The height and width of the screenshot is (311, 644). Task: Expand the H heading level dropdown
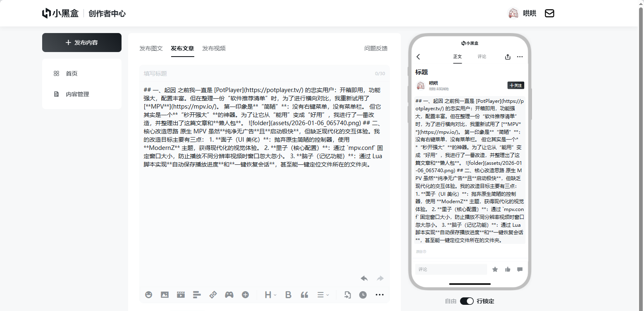[271, 294]
